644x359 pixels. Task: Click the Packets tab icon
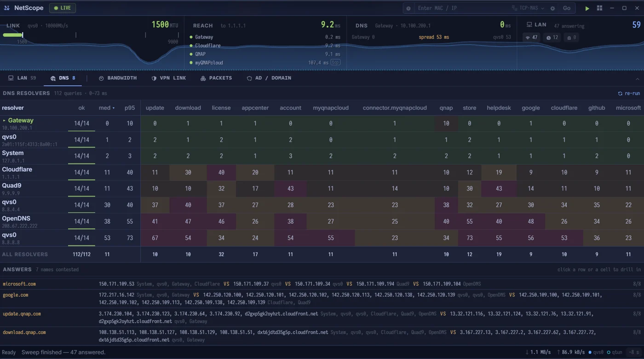coord(203,78)
